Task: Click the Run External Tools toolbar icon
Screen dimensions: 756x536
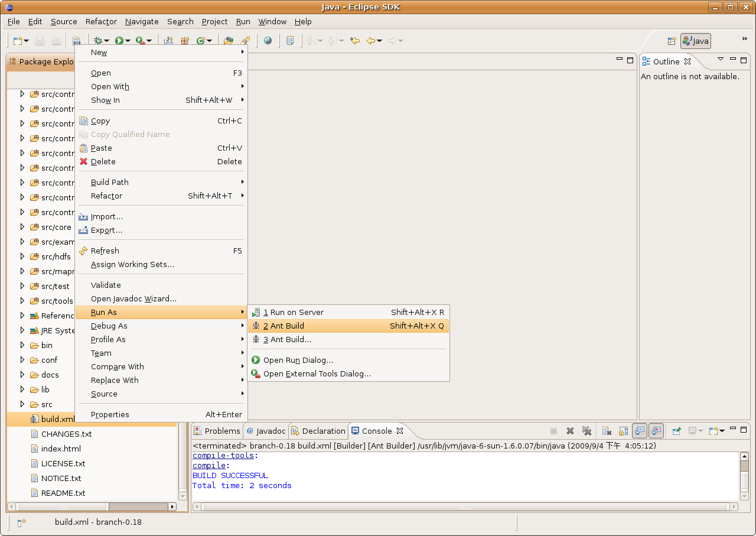Action: click(140, 41)
